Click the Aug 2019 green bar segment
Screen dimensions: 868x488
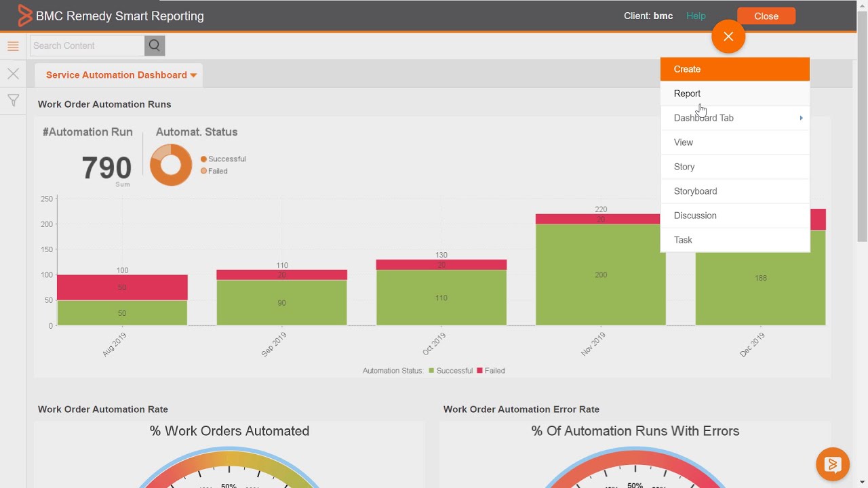coord(122,313)
